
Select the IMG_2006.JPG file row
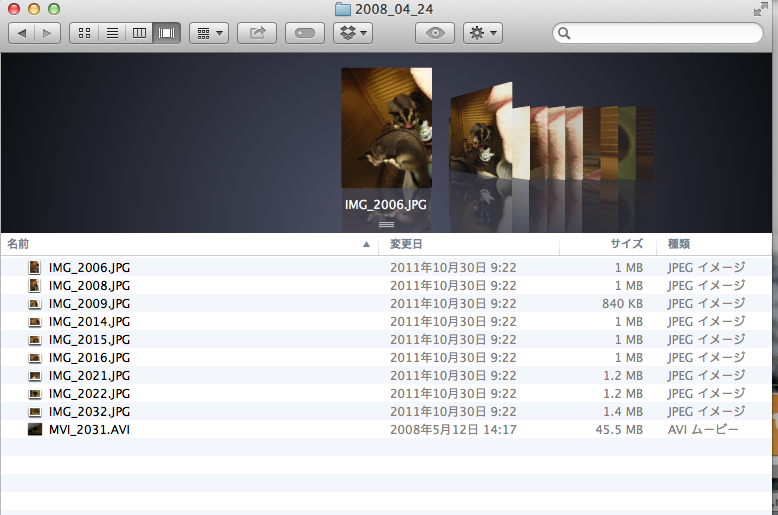386,267
